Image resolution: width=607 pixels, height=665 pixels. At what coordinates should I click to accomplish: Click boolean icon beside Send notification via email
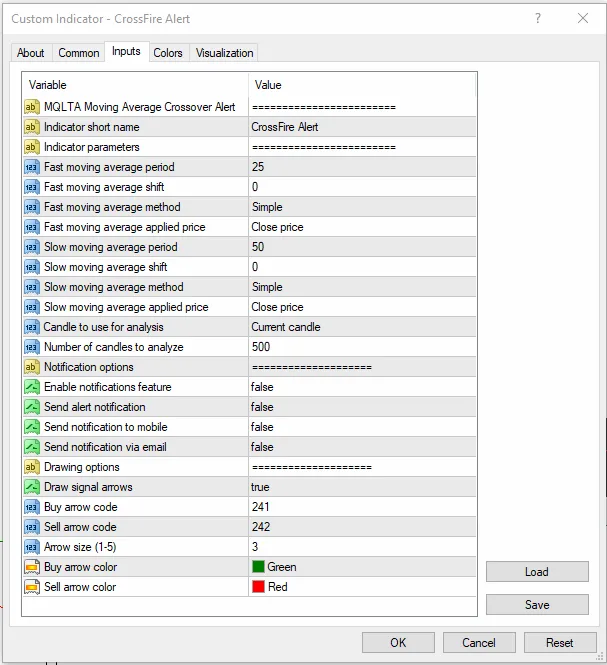(x=31, y=447)
